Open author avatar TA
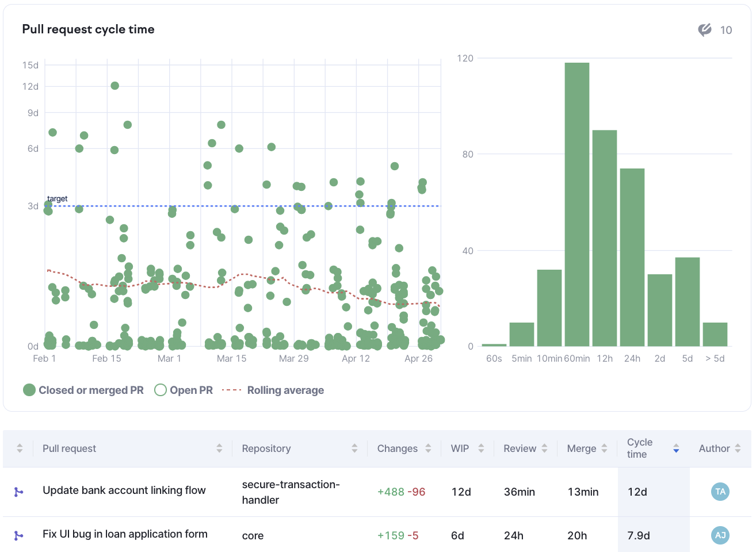 (x=720, y=492)
